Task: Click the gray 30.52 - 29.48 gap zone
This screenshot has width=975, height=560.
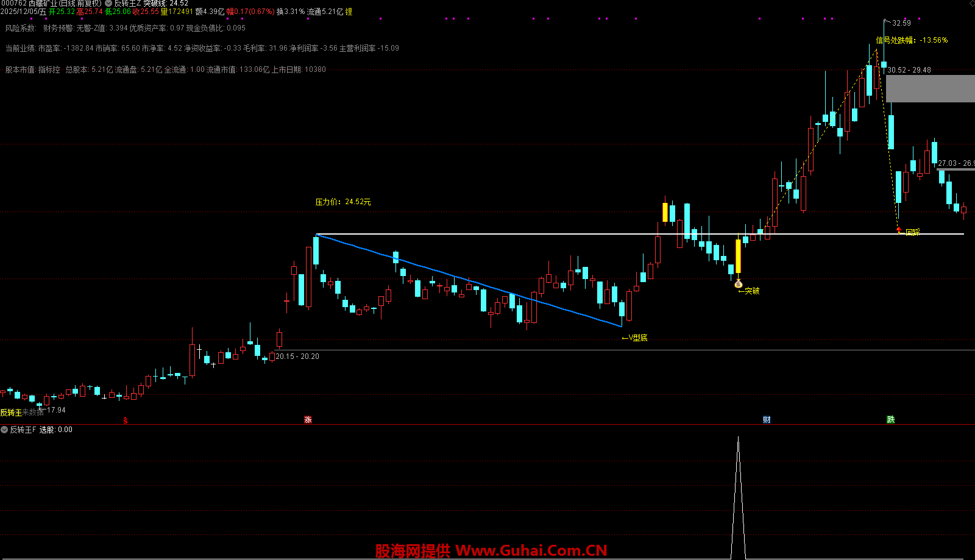Action: pyautogui.click(x=930, y=89)
